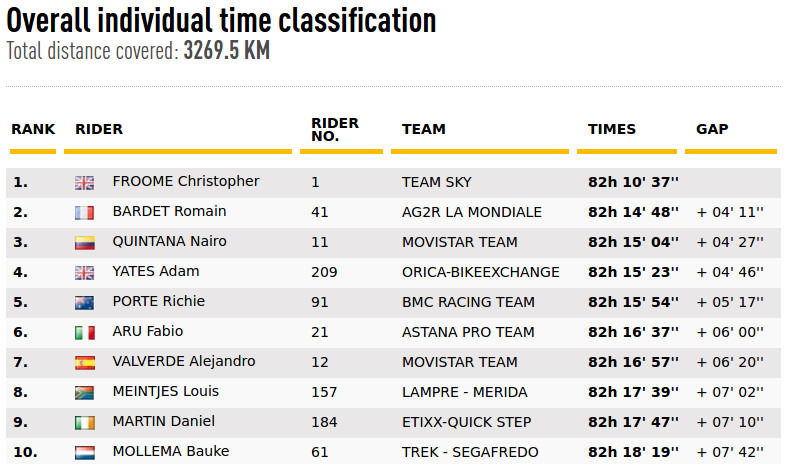The width and height of the screenshot is (786, 464).
Task: Click the Dutch flag next to Mollema
Action: (x=84, y=453)
